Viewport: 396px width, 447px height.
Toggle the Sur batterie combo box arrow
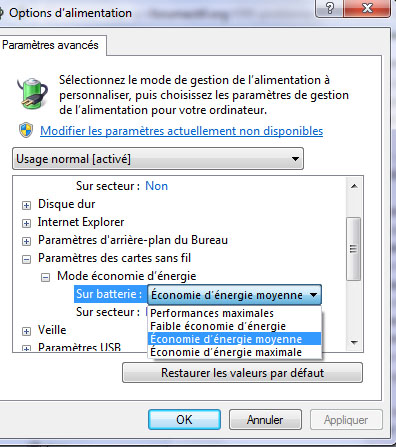[313, 295]
